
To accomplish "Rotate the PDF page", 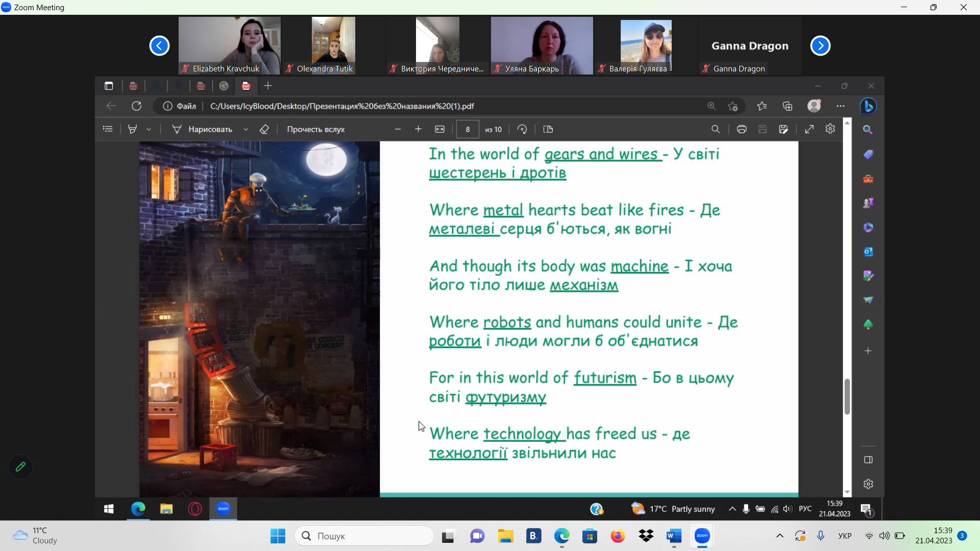I will 522,129.
